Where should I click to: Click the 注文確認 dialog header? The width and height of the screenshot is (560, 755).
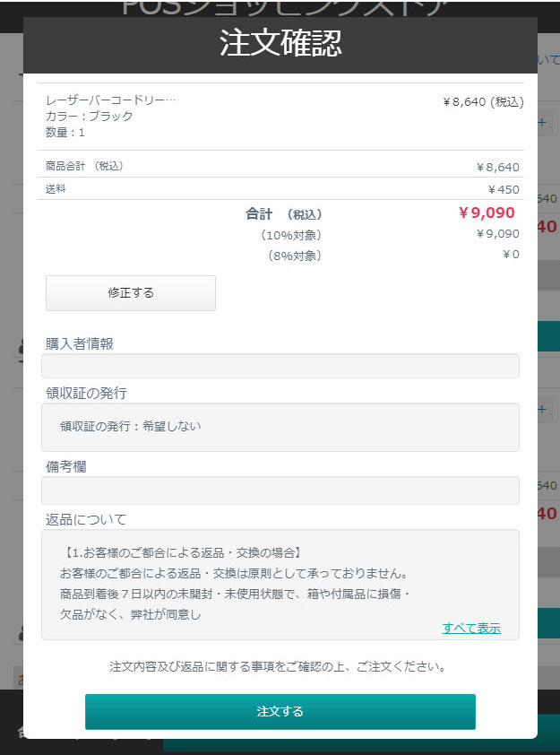(280, 45)
